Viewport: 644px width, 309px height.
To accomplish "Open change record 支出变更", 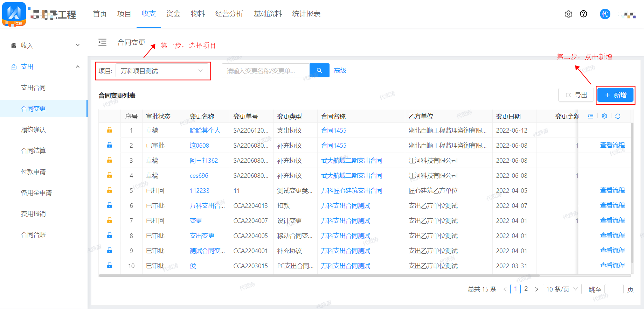I will (x=202, y=236).
